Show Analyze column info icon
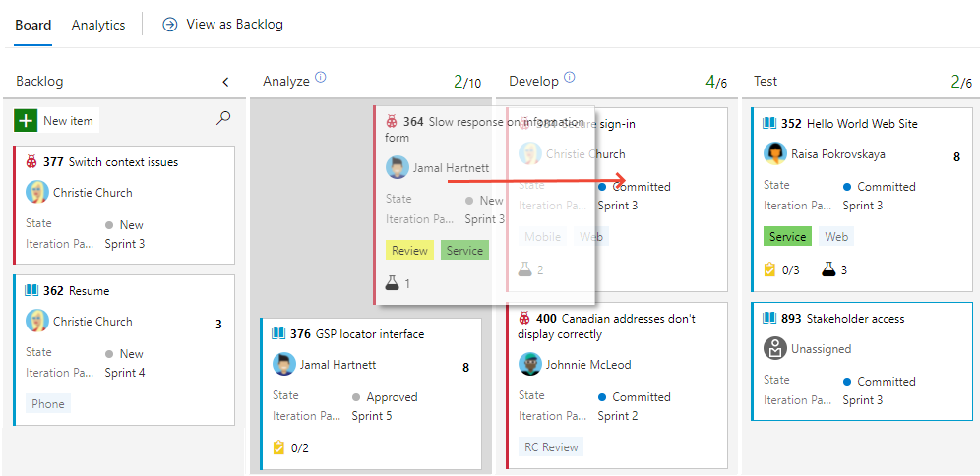 pyautogui.click(x=321, y=78)
